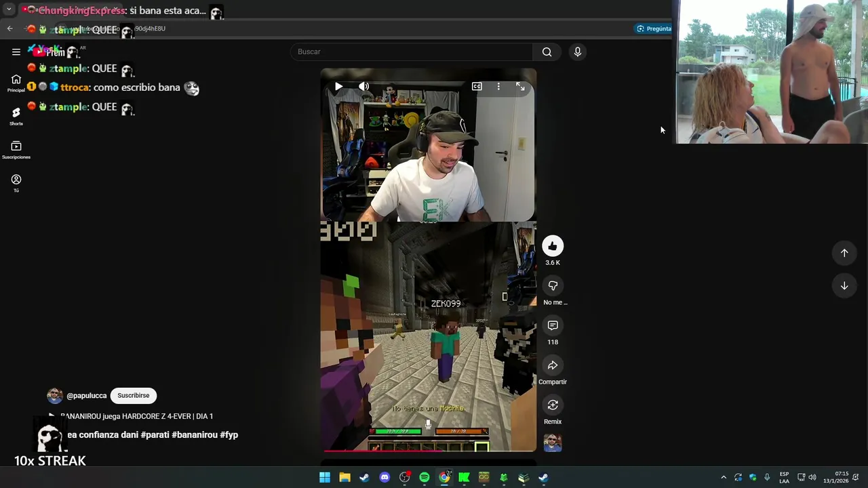Open the 118 comments panel
Screen dimensions: 868x488
pos(553,325)
